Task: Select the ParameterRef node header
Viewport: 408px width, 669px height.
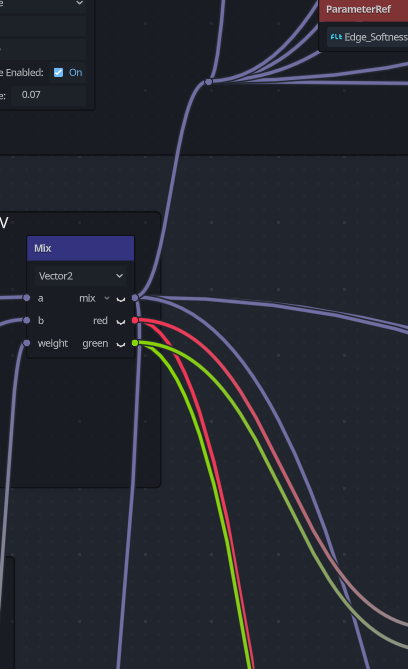Action: pyautogui.click(x=364, y=10)
